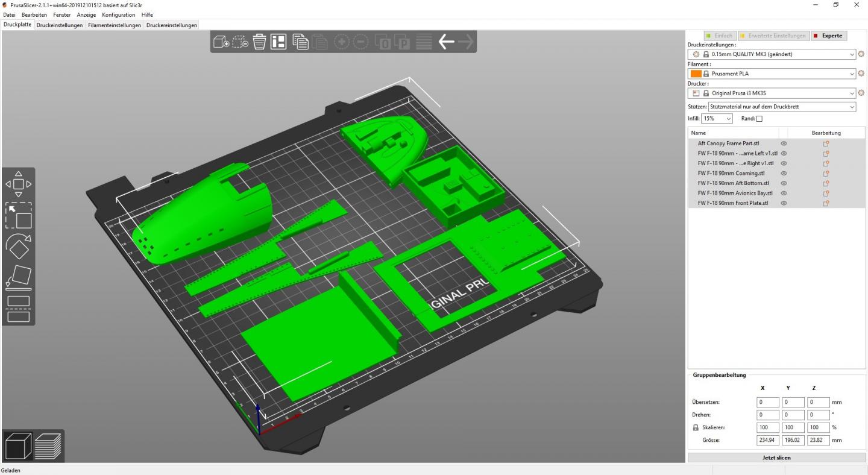This screenshot has width=868, height=475.
Task: Click the Grösse Y field showing 196.02
Action: pyautogui.click(x=793, y=440)
